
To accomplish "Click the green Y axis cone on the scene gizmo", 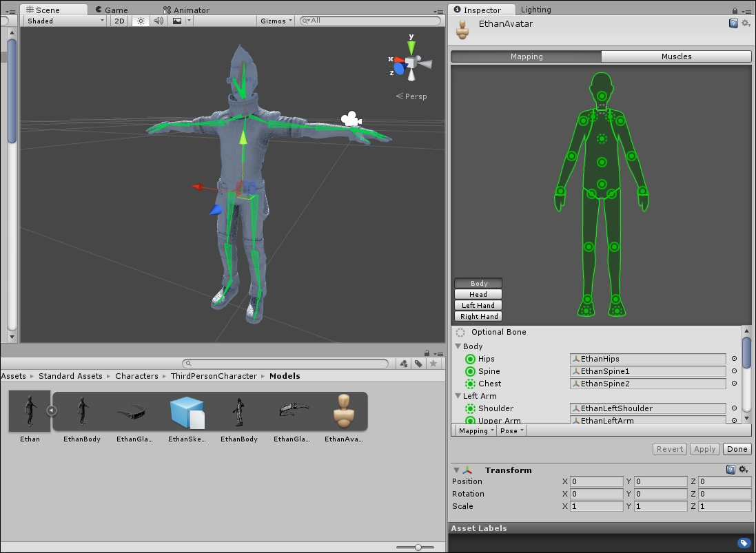I will 411,47.
